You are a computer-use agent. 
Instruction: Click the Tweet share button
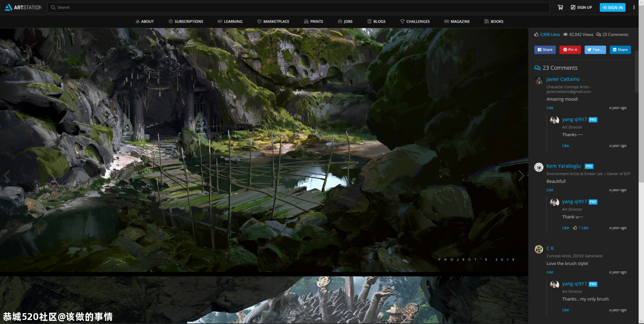[x=595, y=50]
